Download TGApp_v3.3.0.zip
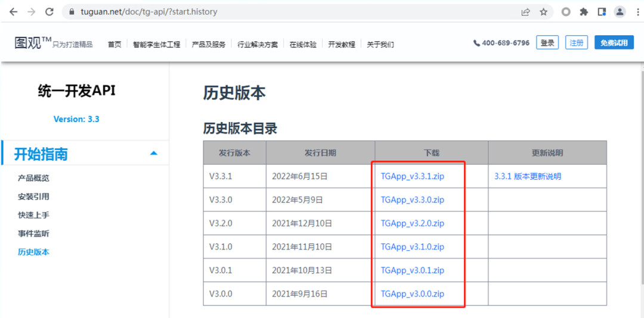This screenshot has width=644, height=318. 413,200
